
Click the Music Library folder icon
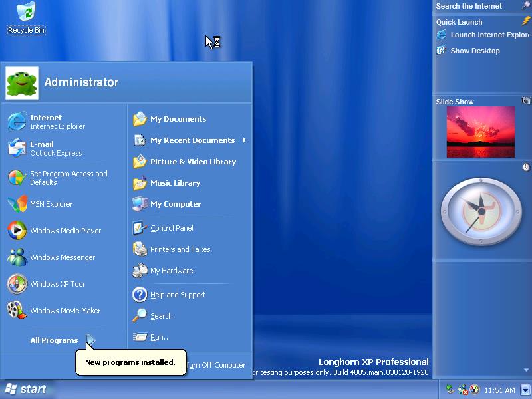[x=140, y=183]
